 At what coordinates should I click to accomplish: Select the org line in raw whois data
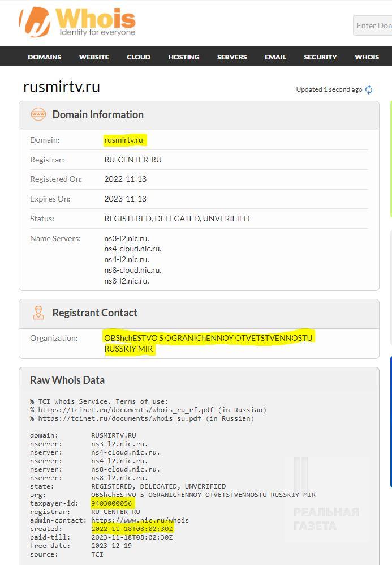click(x=173, y=495)
